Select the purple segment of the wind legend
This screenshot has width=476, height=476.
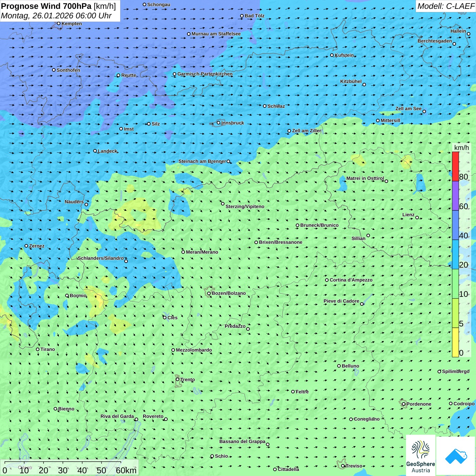tap(455, 195)
